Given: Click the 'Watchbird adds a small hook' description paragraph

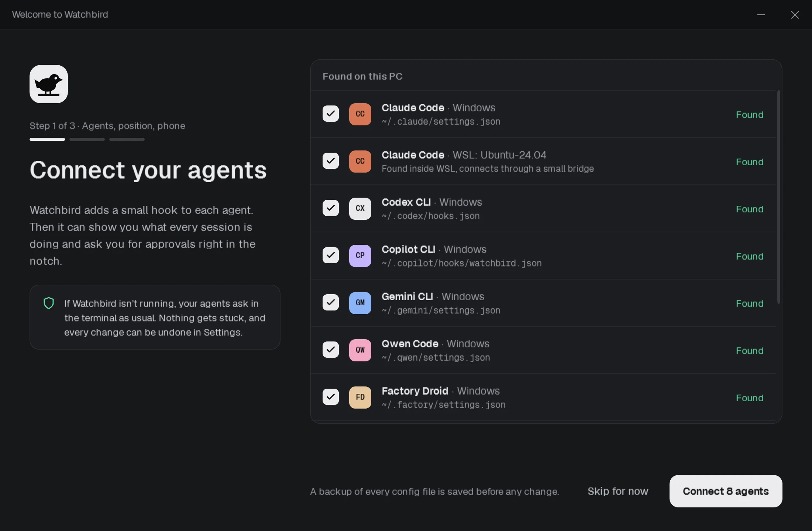Looking at the screenshot, I should 142,235.
